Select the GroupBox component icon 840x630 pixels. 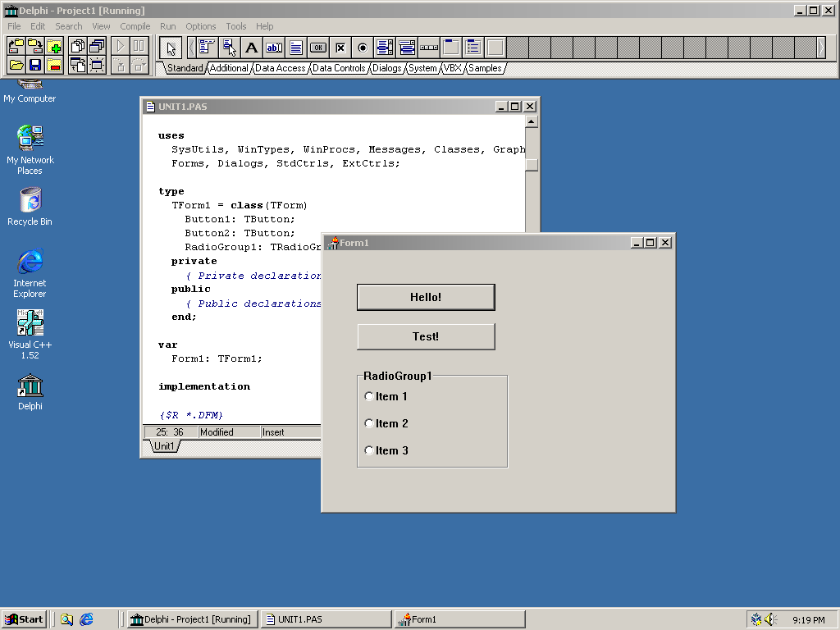pos(452,48)
